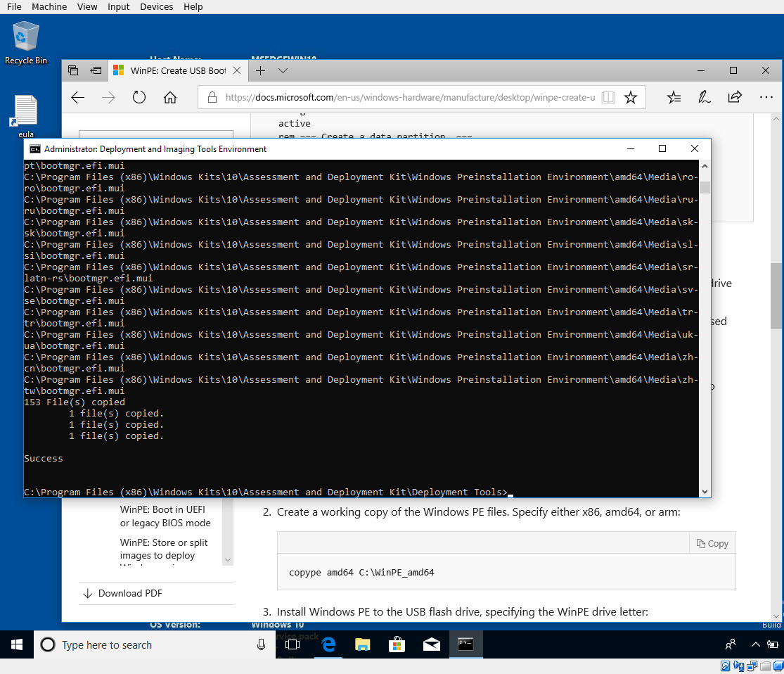Go to Edge home page
784x674 pixels.
[170, 97]
